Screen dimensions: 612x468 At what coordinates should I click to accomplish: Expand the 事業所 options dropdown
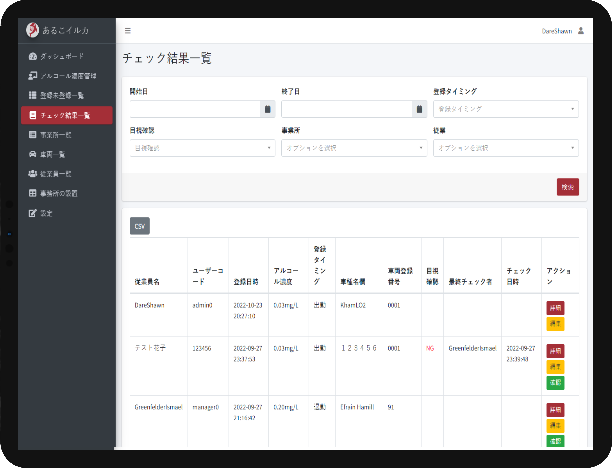(x=353, y=148)
